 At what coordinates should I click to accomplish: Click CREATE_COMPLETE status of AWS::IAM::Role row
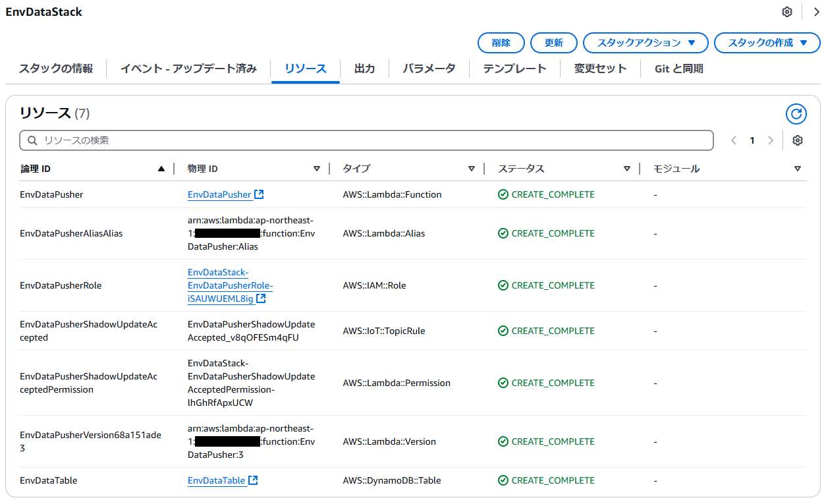[546, 285]
